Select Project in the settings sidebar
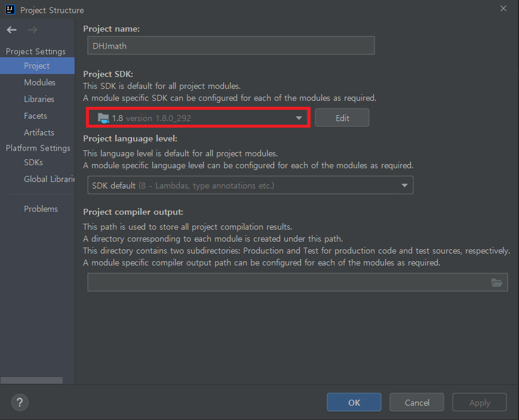The width and height of the screenshot is (519, 420). [x=37, y=66]
